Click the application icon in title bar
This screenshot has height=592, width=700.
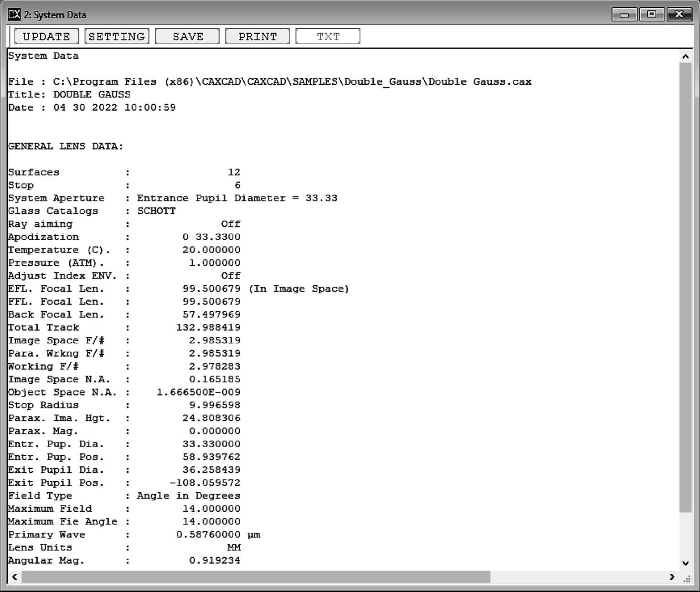click(14, 15)
